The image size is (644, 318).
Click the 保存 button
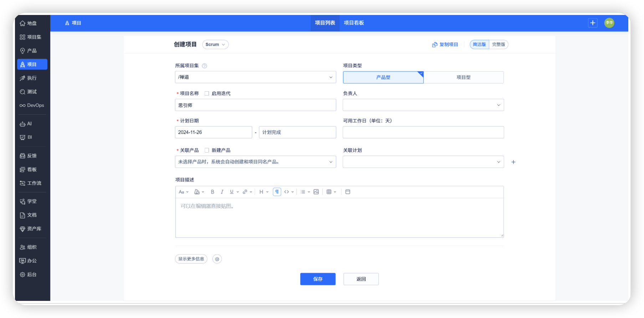(x=318, y=279)
